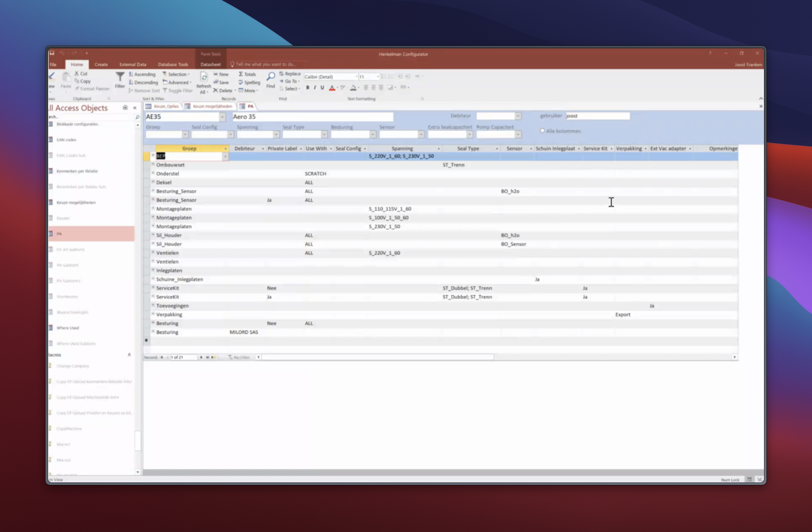Delete the selected record
This screenshot has height=532, width=812.
223,90
